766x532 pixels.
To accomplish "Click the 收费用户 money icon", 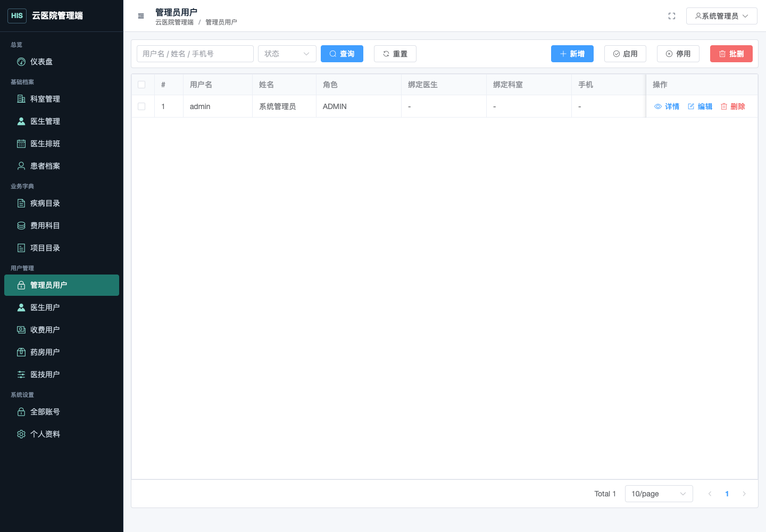I will [21, 330].
